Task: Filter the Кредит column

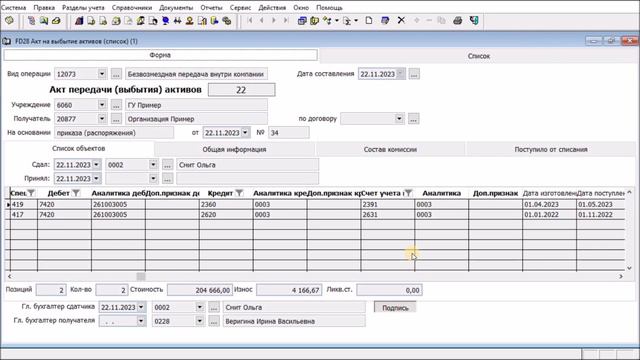Action: [239, 193]
